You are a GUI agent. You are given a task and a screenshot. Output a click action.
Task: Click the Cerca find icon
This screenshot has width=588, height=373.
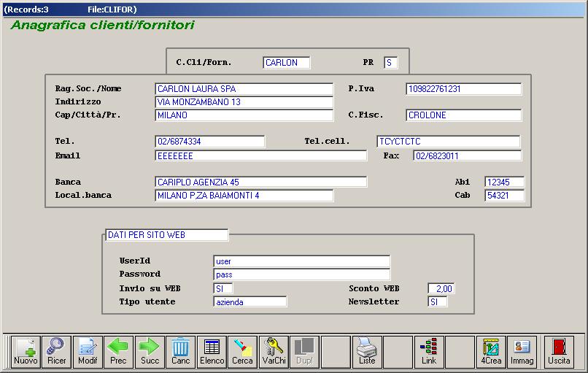[243, 352]
